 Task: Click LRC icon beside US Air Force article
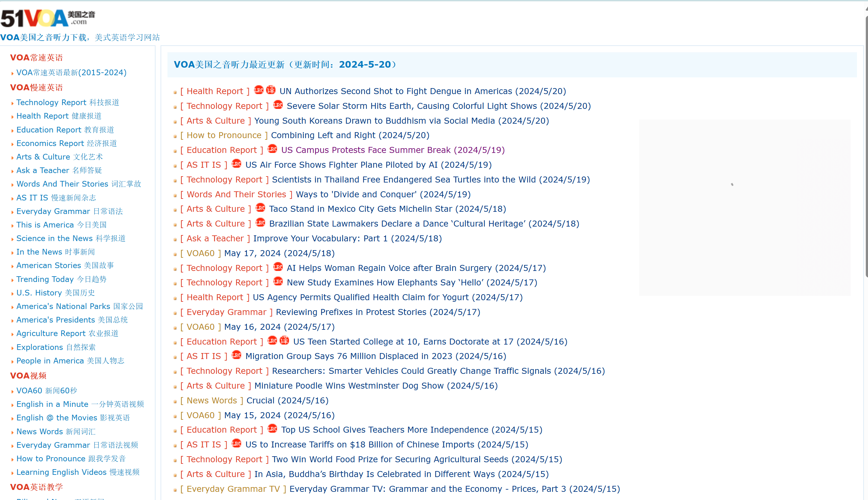(236, 164)
